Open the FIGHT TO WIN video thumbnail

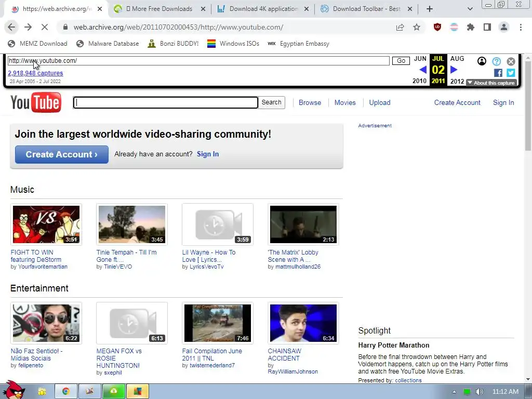click(x=46, y=224)
